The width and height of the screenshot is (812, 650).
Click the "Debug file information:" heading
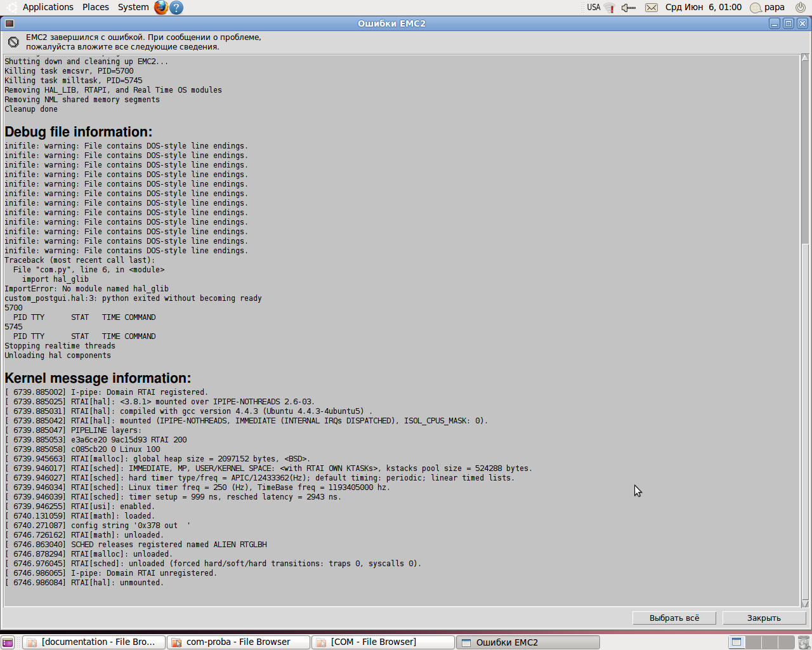[79, 132]
